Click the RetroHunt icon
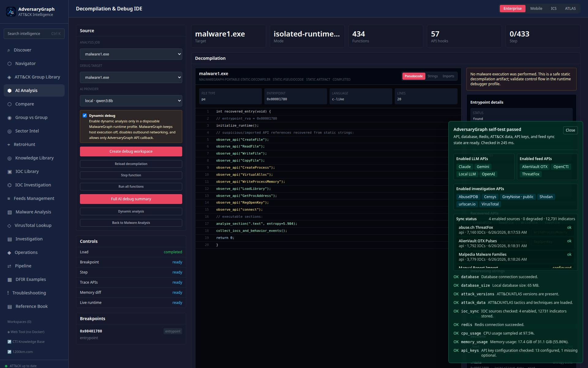588x368 pixels. [x=9, y=144]
